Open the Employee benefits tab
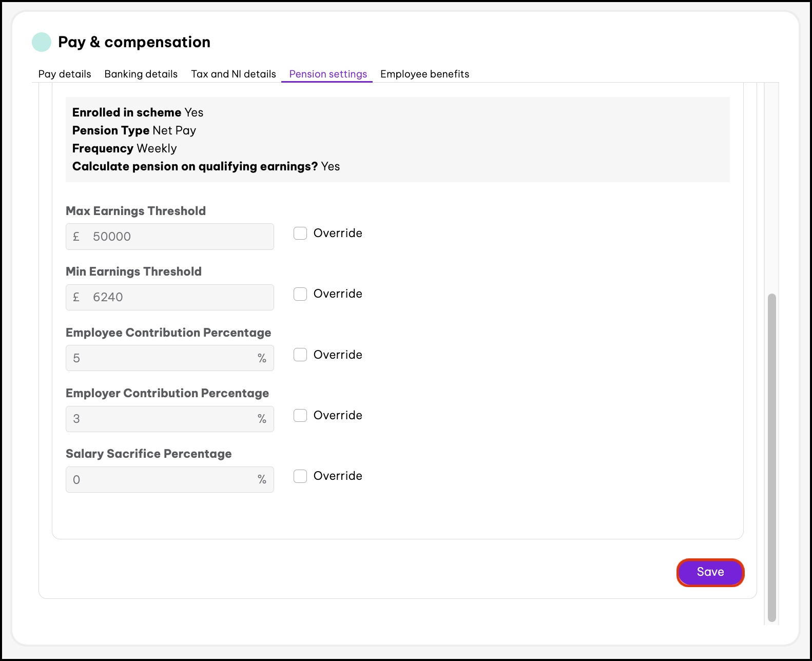Screen dimensions: 812x661 point(424,74)
